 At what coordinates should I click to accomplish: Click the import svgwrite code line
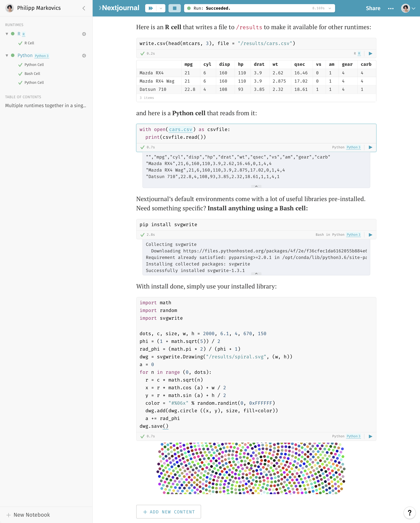click(161, 318)
